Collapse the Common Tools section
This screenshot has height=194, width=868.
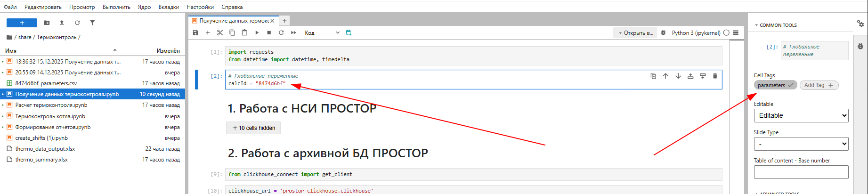(x=778, y=25)
